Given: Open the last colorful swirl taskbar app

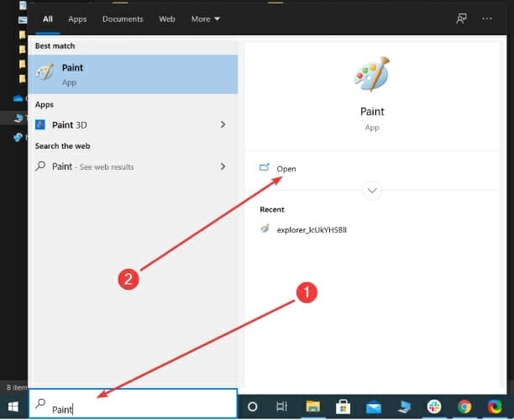Looking at the screenshot, I should 495,407.
